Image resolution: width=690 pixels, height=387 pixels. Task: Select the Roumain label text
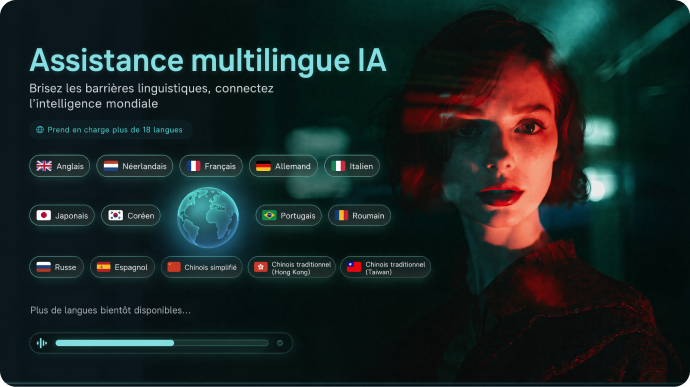(x=368, y=216)
